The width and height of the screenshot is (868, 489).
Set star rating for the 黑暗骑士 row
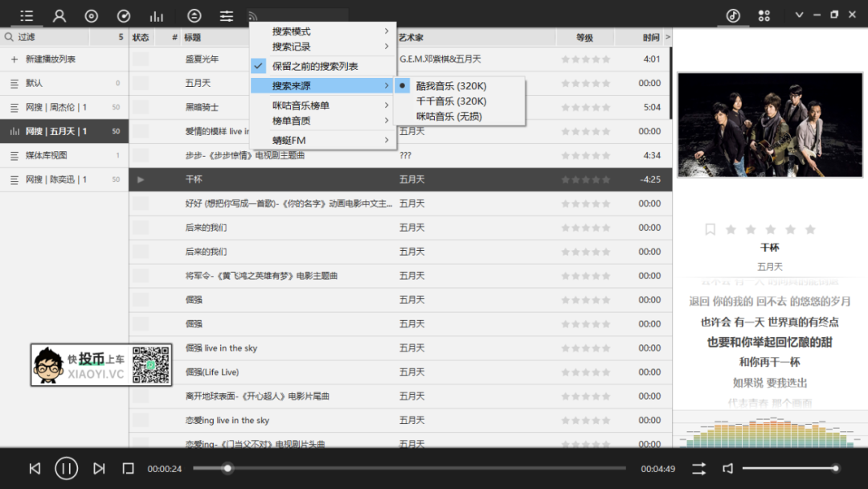point(585,108)
